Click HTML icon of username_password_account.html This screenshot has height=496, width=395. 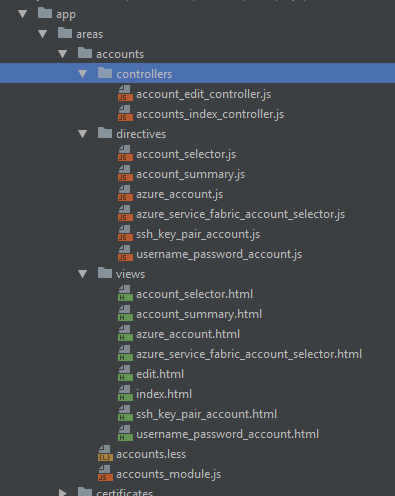point(125,433)
